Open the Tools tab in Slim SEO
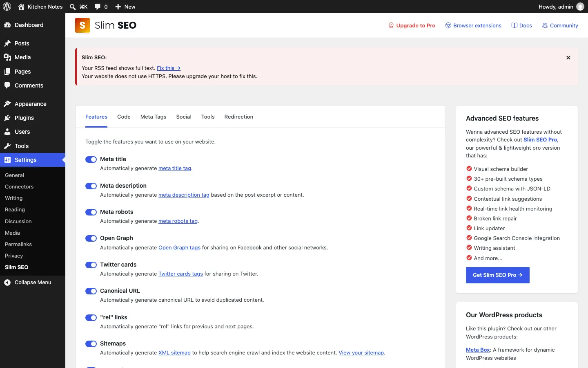Image resolution: width=588 pixels, height=368 pixels. [208, 117]
